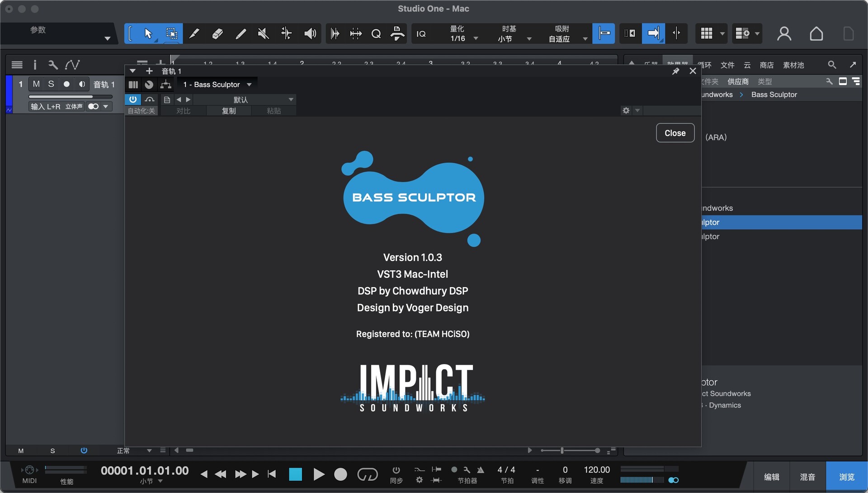The height and width of the screenshot is (493, 868).
Task: Toggle monitor on track 1
Action: (82, 84)
